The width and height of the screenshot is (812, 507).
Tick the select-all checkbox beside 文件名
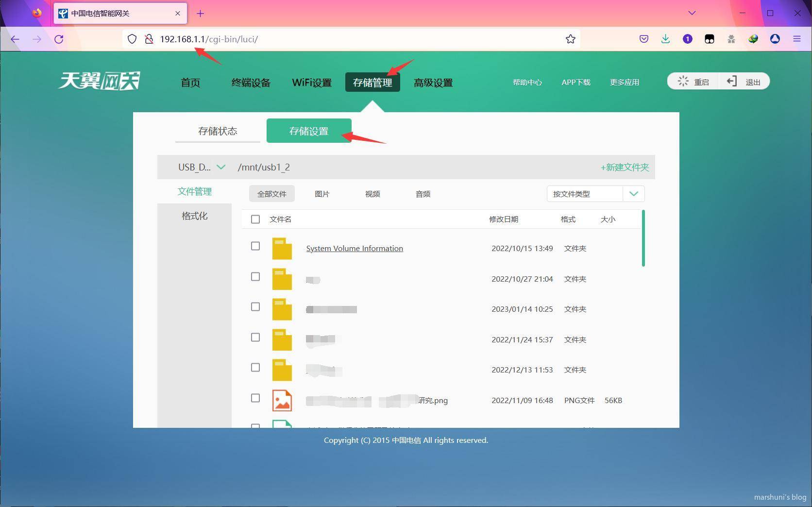pyautogui.click(x=255, y=220)
